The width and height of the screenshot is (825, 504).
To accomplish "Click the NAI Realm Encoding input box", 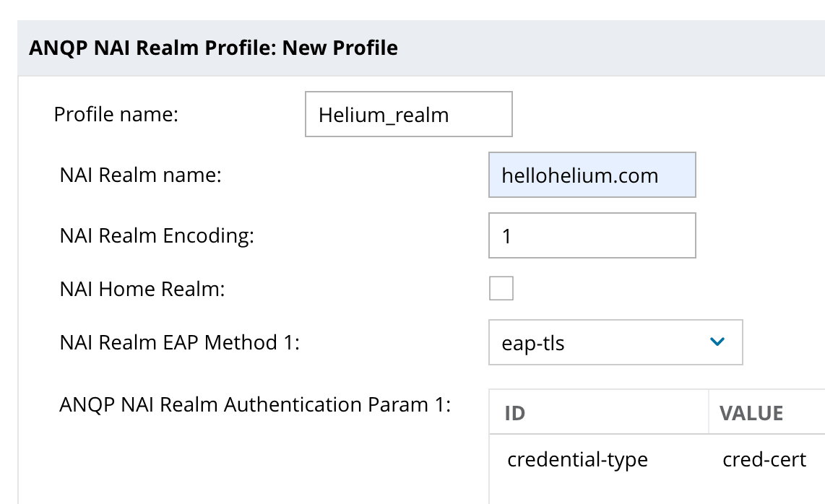I will click(x=592, y=235).
